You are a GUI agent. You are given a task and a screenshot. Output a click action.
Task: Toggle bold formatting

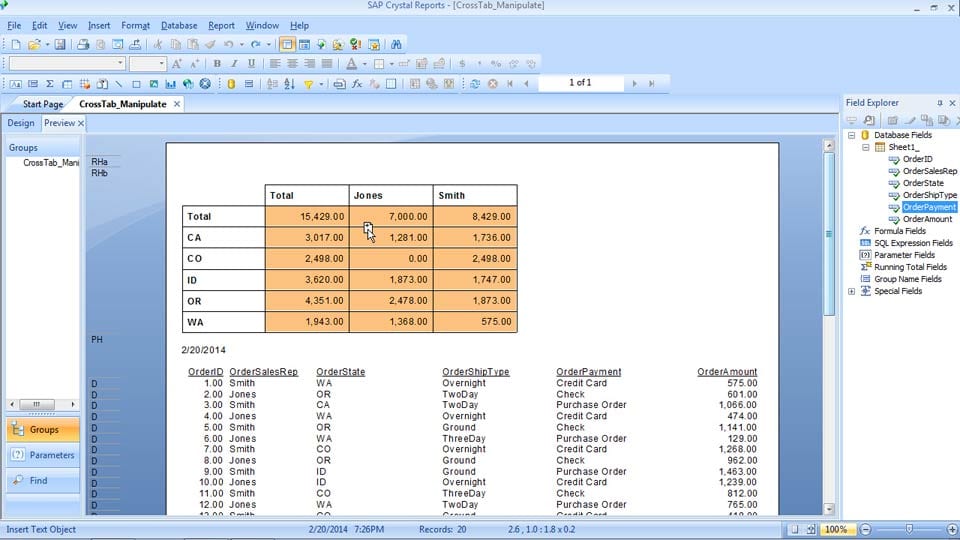coord(217,64)
